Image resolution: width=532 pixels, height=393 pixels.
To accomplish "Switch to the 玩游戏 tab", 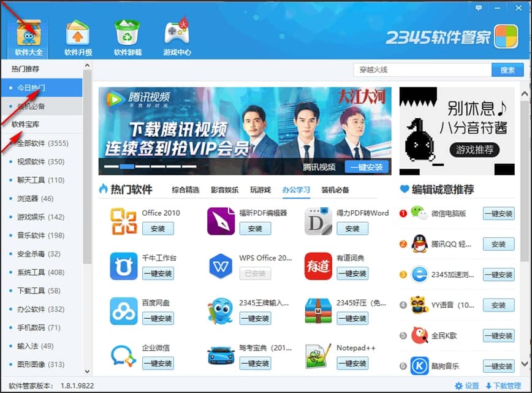I will [260, 190].
